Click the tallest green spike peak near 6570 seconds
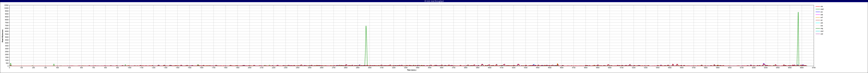The image size is (868, 73). 798,12
